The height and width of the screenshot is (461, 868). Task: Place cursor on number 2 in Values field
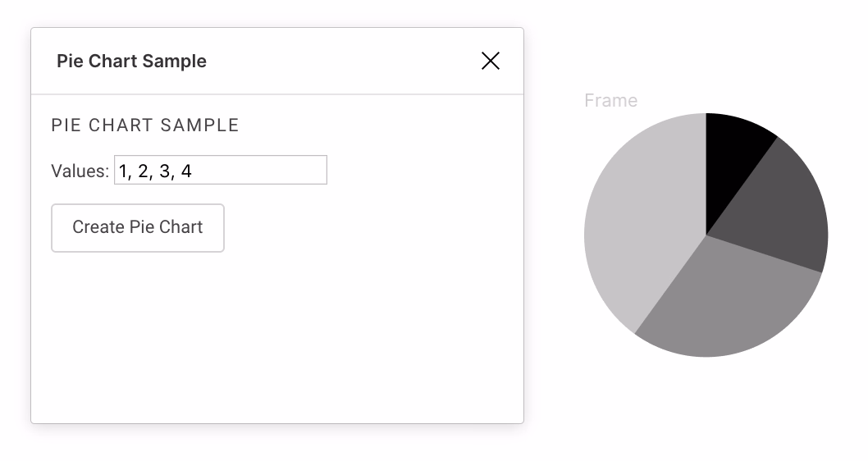click(x=144, y=171)
